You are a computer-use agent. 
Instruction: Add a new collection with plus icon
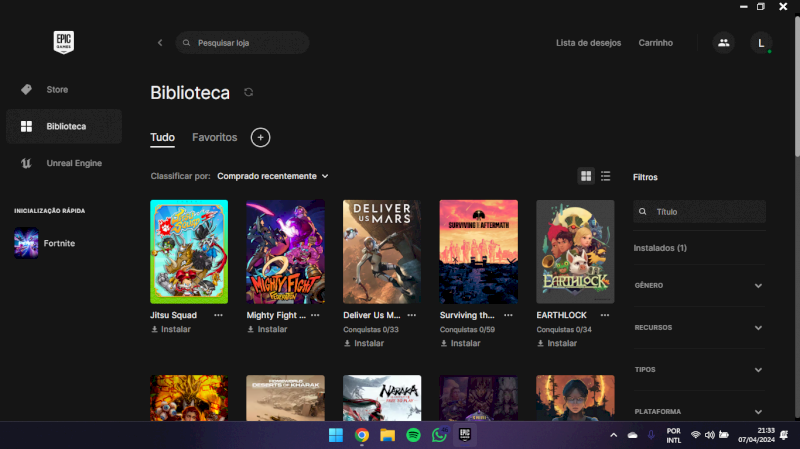pyautogui.click(x=260, y=137)
